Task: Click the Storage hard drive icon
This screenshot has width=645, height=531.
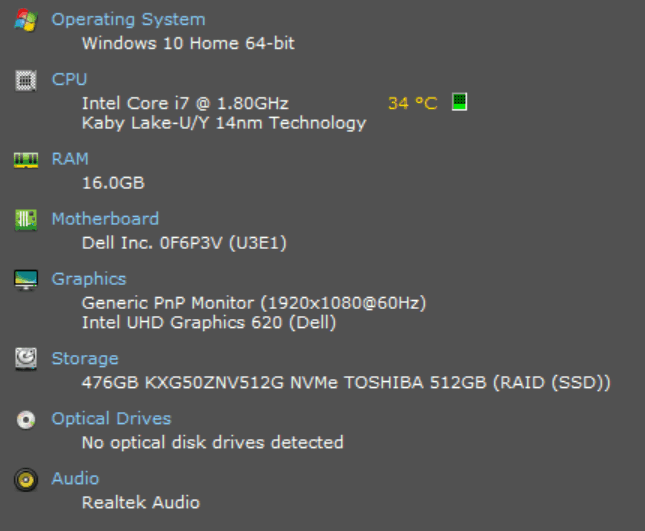Action: 26,359
